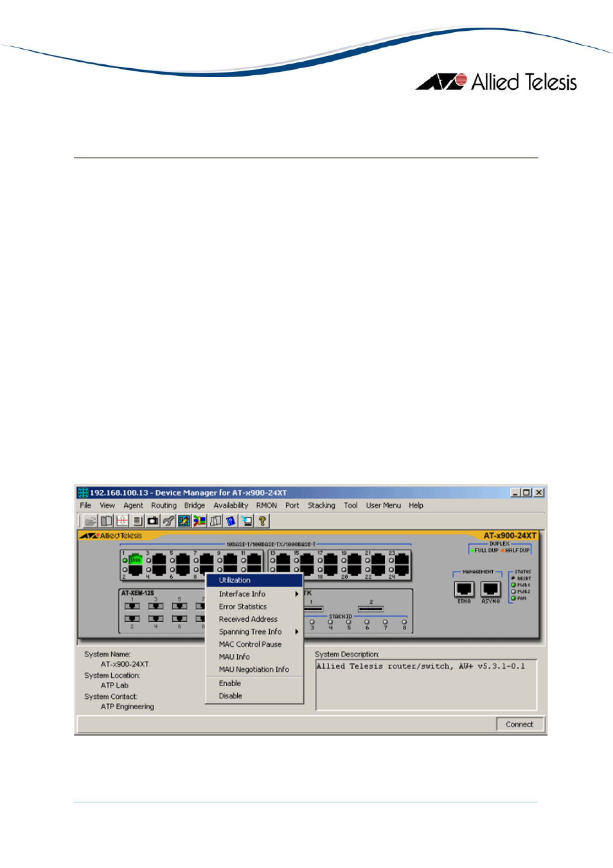Open the Tool menu
Image resolution: width=613 pixels, height=868 pixels.
pos(351,505)
